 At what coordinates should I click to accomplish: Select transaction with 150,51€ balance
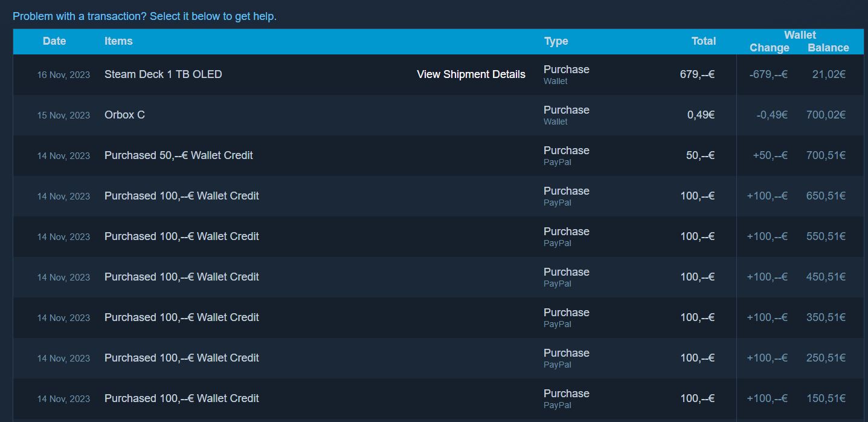coord(181,398)
